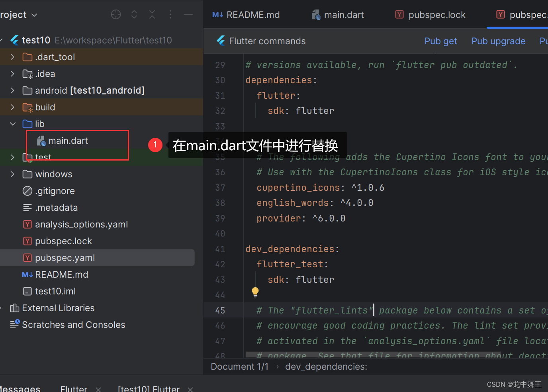Switch to the README.md editor tab

(246, 15)
